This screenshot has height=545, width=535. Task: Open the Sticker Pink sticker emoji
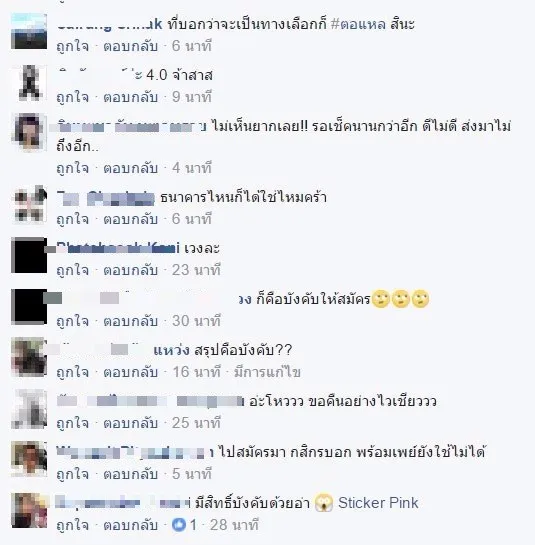[x=324, y=503]
